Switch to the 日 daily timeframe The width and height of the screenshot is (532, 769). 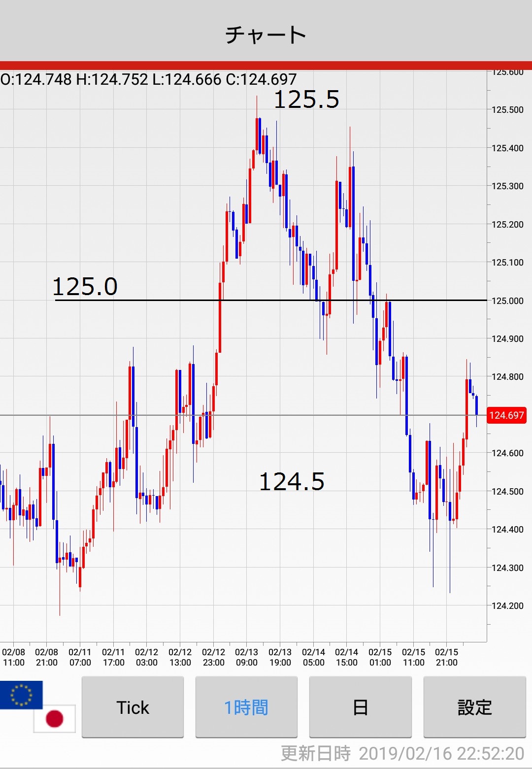[x=360, y=707]
